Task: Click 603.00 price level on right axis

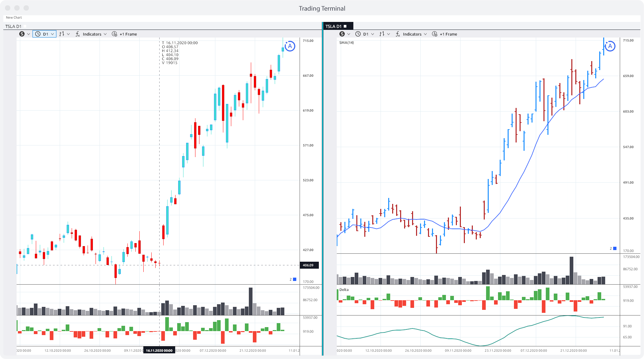Action: (628, 111)
